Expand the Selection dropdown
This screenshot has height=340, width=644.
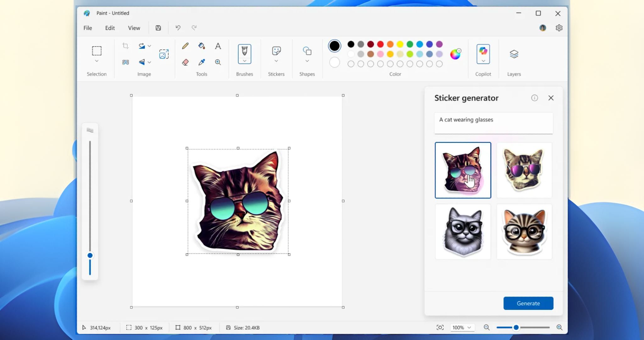pos(97,61)
